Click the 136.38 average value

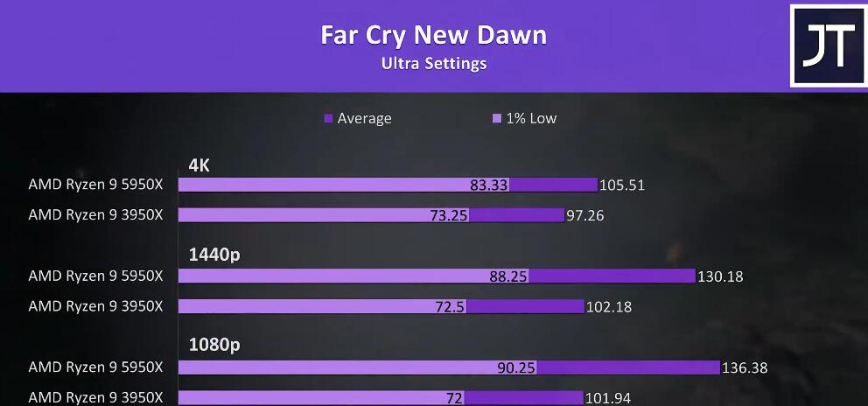(745, 367)
